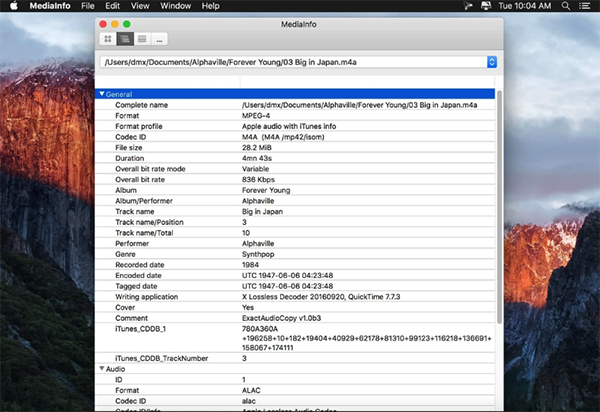The image size is (600, 412).
Task: Open the MediaInfo application menu
Action: coord(50,6)
